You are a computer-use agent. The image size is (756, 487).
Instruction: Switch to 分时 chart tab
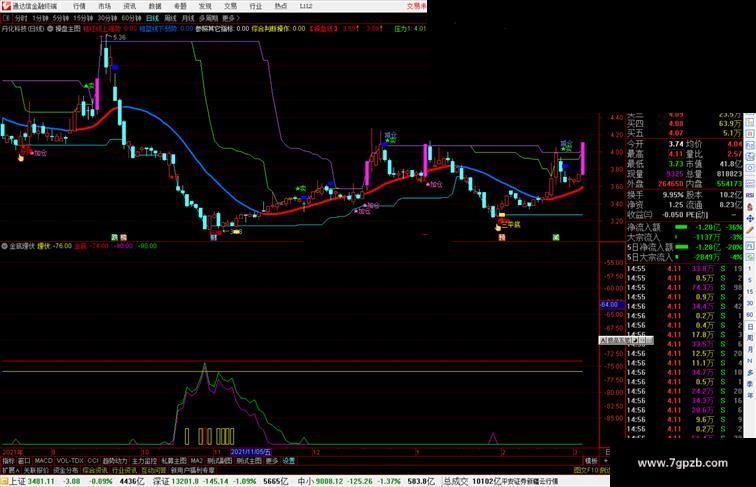21,18
